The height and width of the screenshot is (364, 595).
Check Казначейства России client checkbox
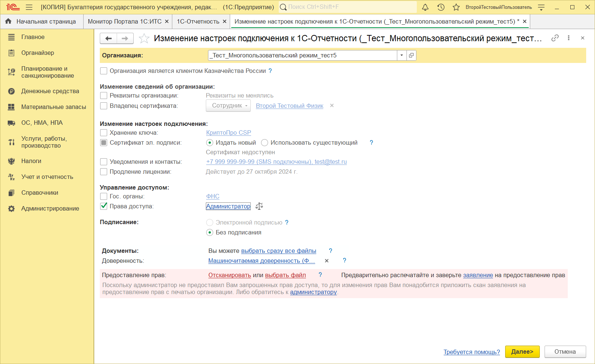[104, 71]
